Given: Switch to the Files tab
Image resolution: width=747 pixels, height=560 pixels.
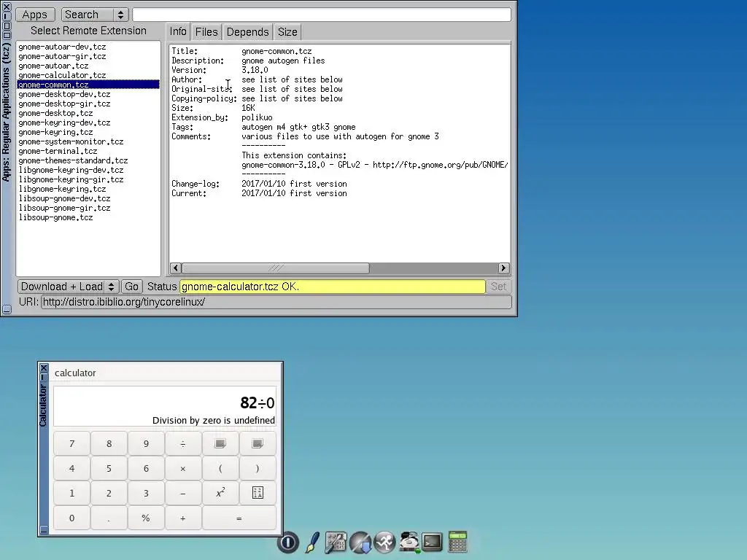Looking at the screenshot, I should 206,32.
